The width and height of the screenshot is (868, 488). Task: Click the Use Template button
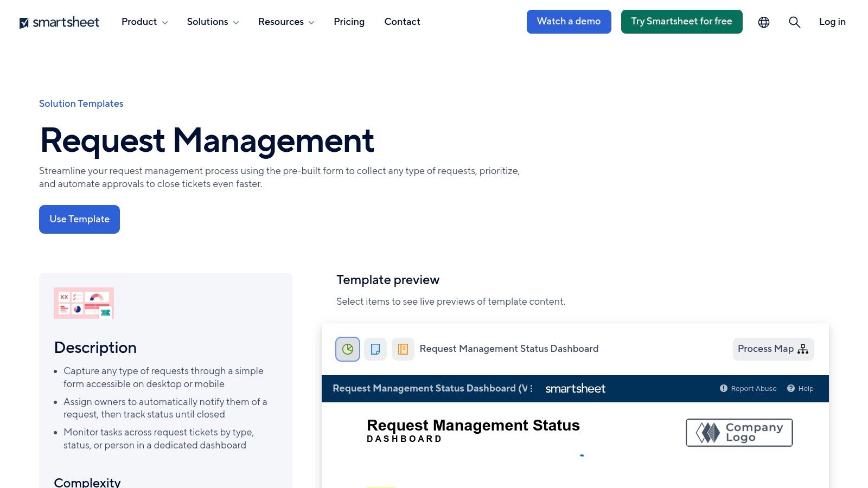tap(79, 219)
